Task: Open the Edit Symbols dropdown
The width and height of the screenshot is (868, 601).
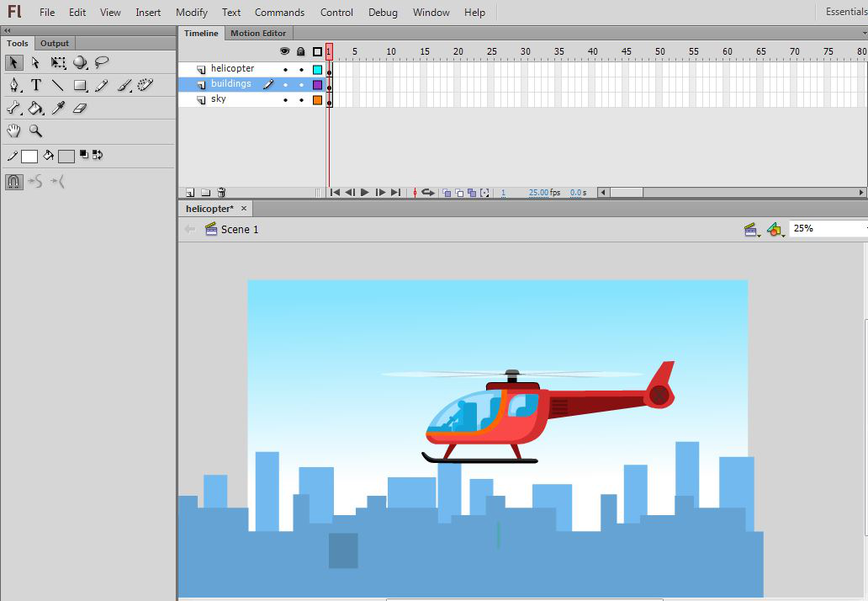Action: click(775, 229)
